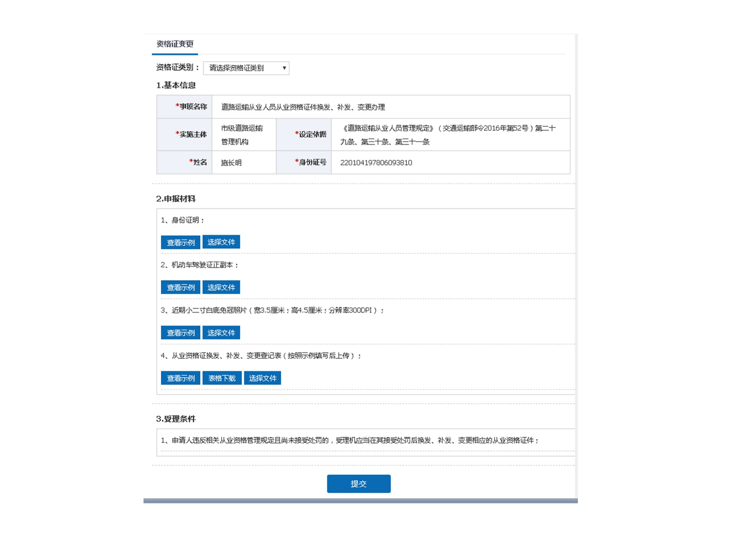The width and height of the screenshot is (756, 534).
Task: Click the 1.基本信息 heading
Action: click(176, 85)
